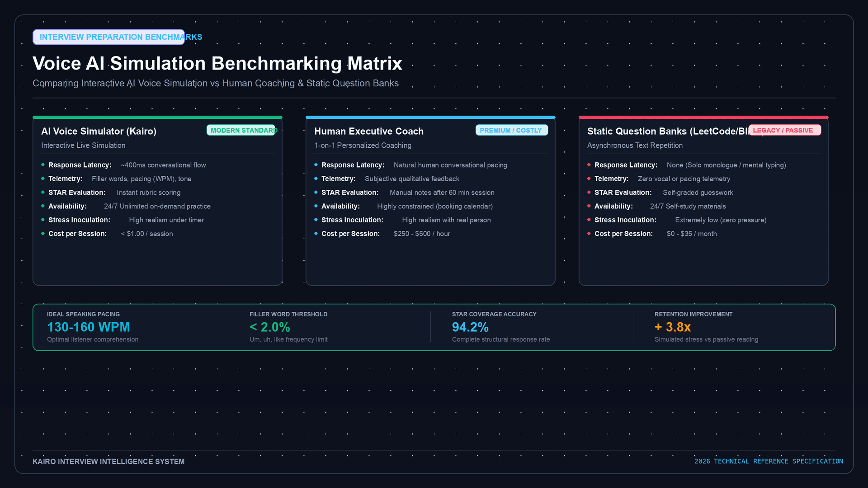Click the $0 - $35 / month value

pyautogui.click(x=692, y=234)
